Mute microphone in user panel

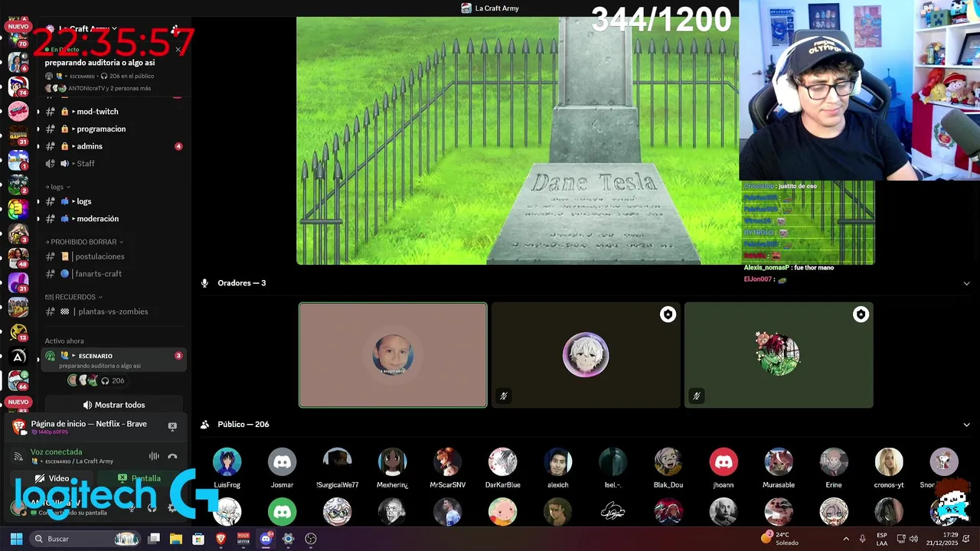pos(132,507)
